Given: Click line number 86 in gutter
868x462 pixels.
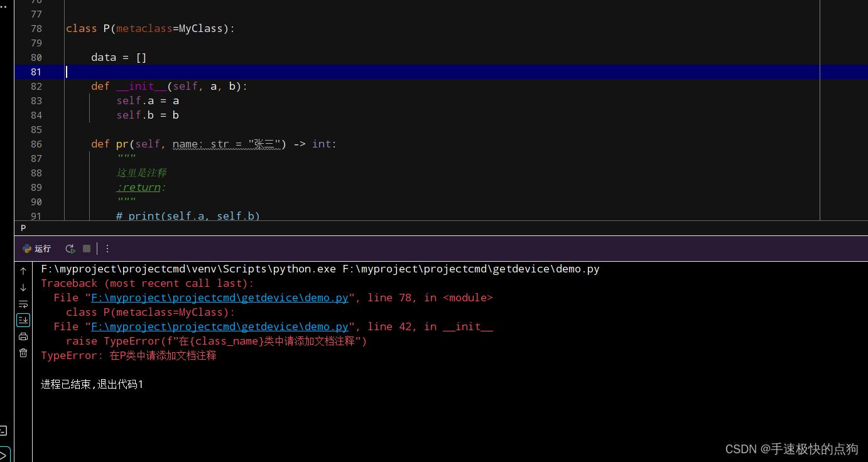Looking at the screenshot, I should coord(36,144).
